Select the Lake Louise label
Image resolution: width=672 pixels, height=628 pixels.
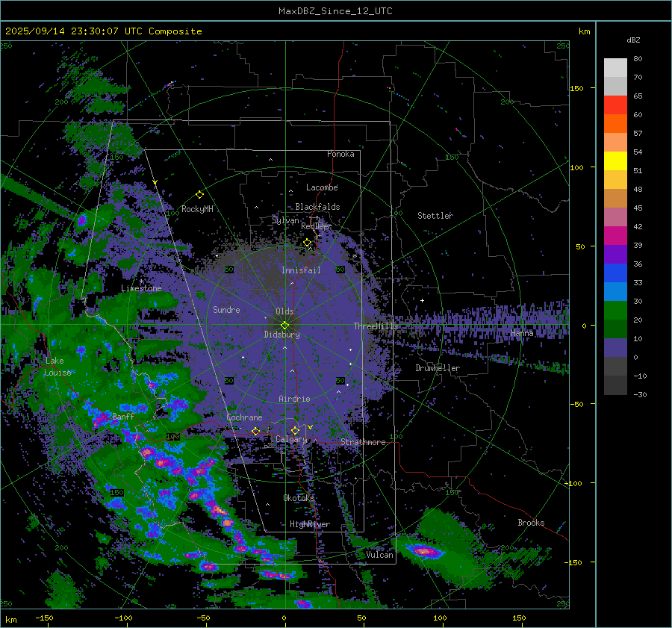click(57, 367)
